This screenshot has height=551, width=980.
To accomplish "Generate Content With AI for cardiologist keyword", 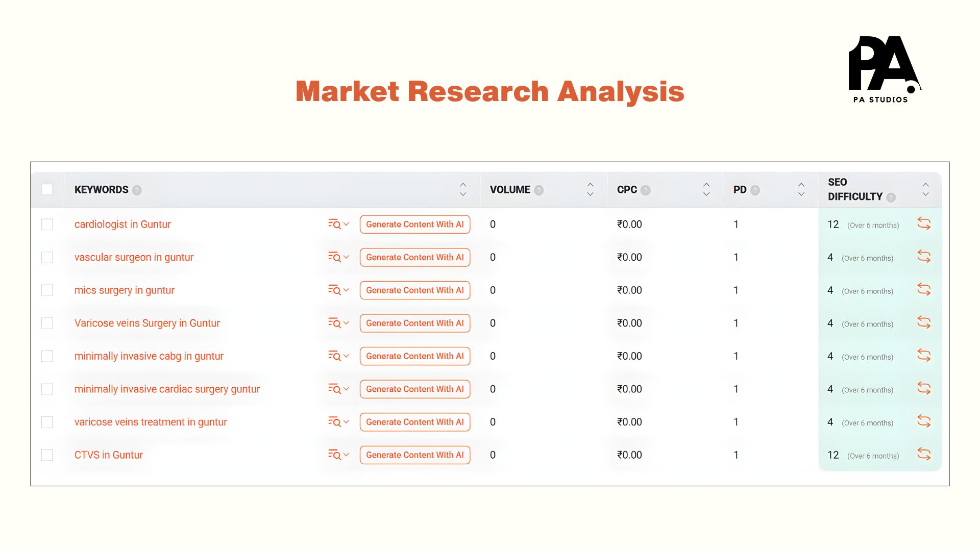I will point(415,224).
